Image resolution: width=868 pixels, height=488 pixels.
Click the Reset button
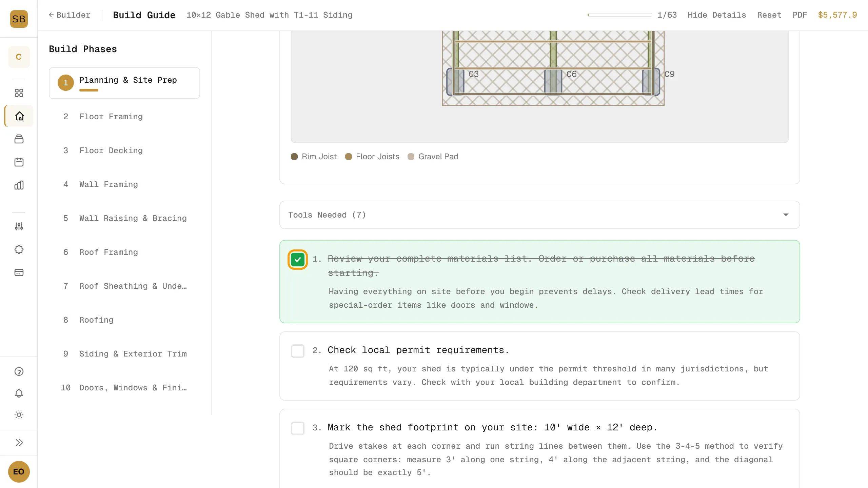(x=769, y=15)
